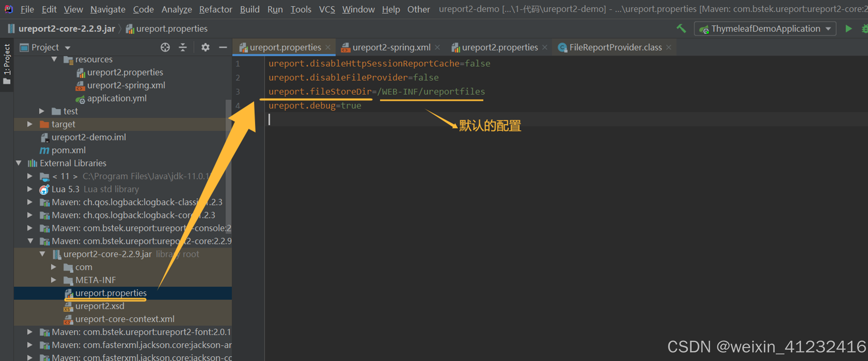Open ThymeleafDemoApplication run configuration dropdown

765,29
